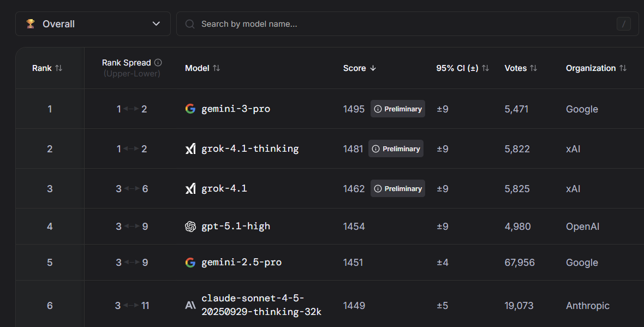This screenshot has height=327, width=644.
Task: Click the Preliminary badge for grok-4.1
Action: coord(397,188)
